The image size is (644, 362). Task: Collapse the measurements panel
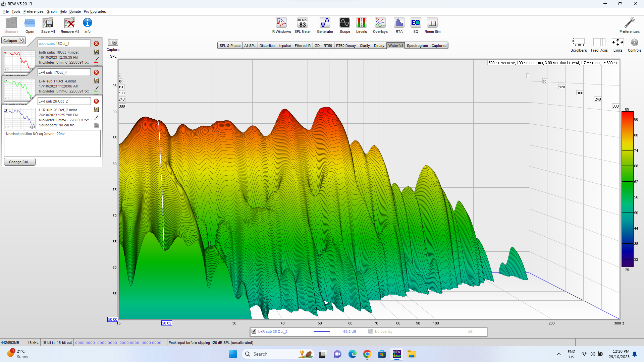pos(13,41)
